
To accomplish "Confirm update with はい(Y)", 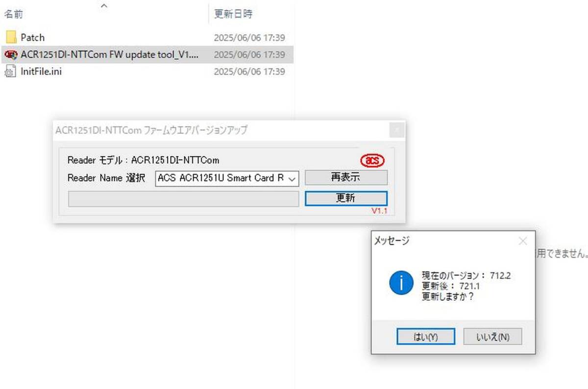I will click(x=426, y=337).
